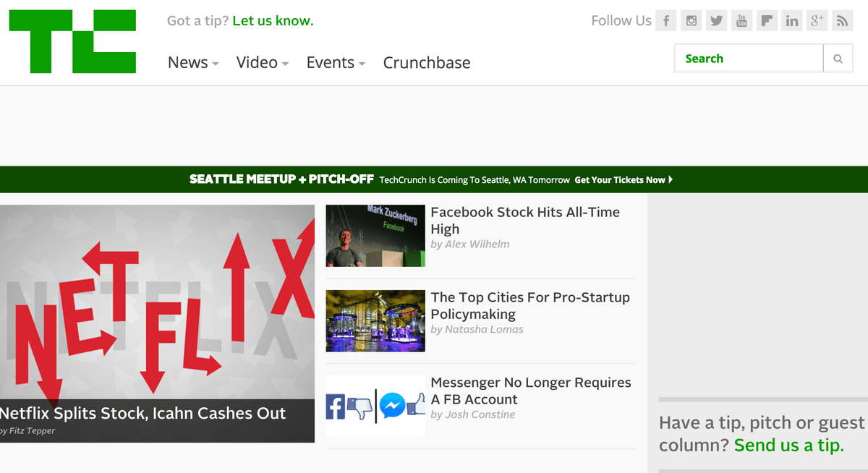Click the TechCrunch logo
The height and width of the screenshot is (473, 868).
coord(72,41)
